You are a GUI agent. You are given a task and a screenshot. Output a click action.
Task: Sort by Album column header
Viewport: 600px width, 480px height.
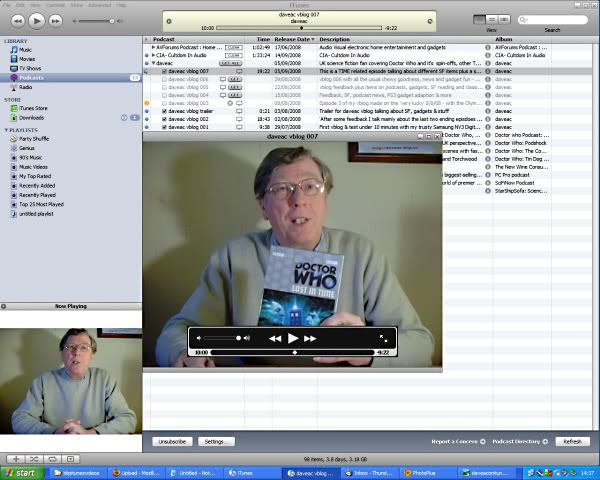522,39
